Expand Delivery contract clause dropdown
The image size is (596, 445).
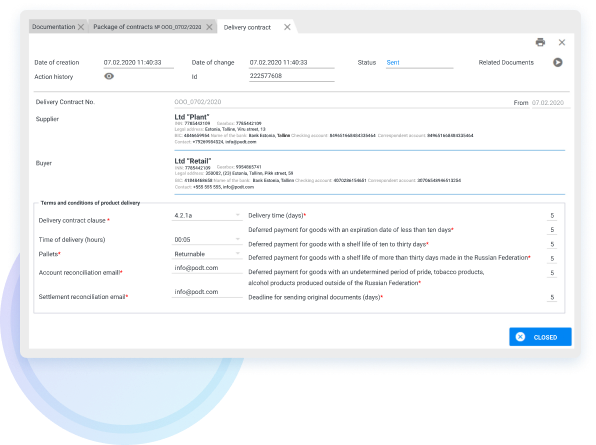(x=238, y=215)
